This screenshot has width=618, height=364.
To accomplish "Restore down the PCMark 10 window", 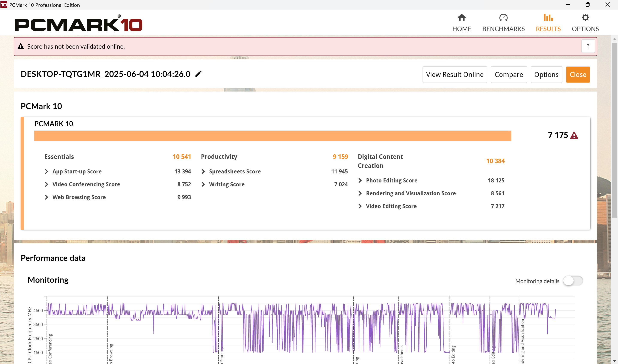I will [588, 5].
